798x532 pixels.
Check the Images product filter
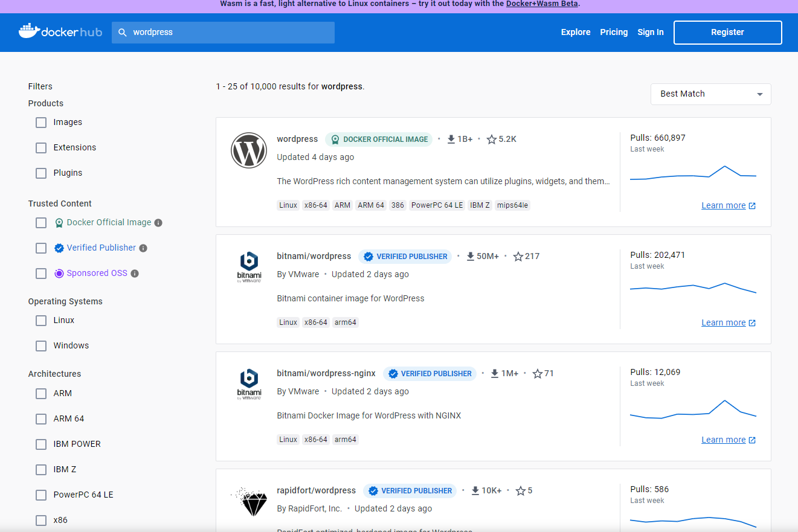[41, 123]
